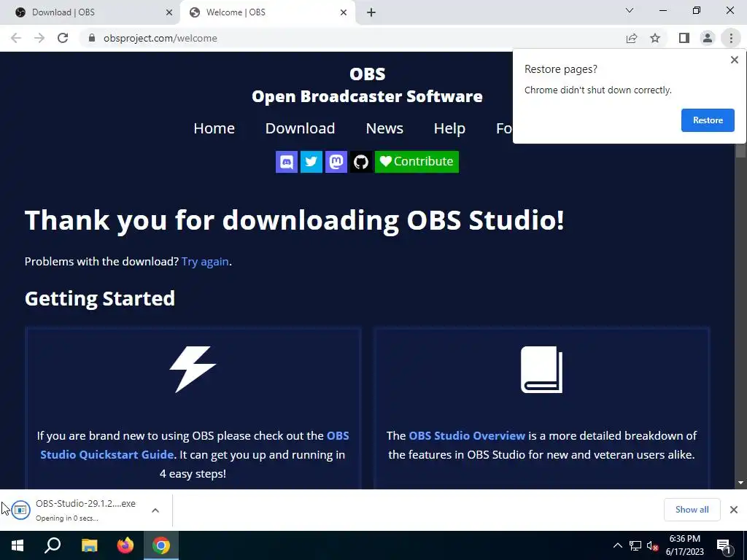Viewport: 747px width, 560px height.
Task: Open the OBS Twitter icon link
Action: tap(311, 162)
